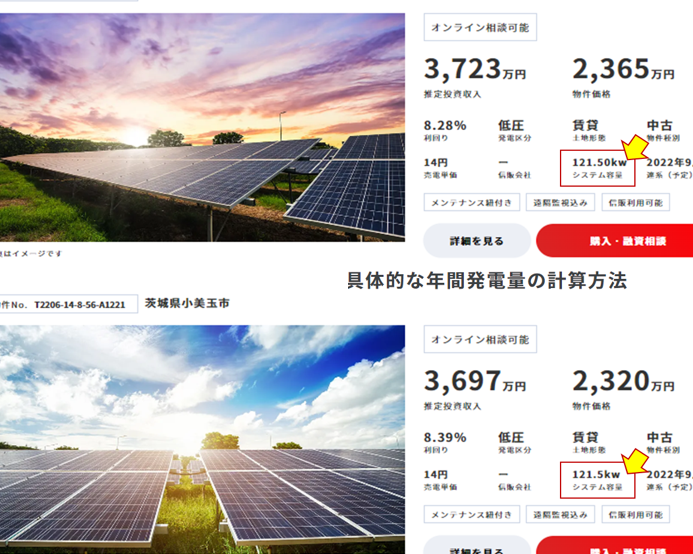This screenshot has width=693, height=554.
Task: Open 詳細を見る for the 3,697万円 listing
Action: click(x=477, y=546)
